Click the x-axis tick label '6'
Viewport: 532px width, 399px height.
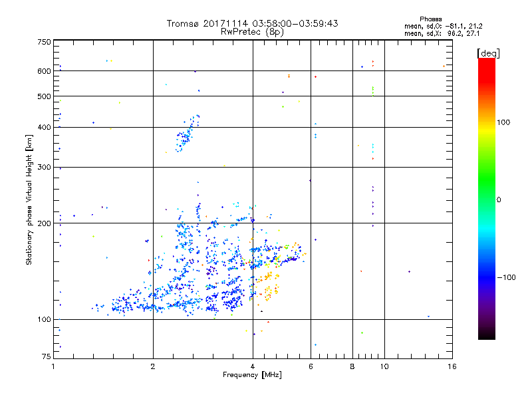pyautogui.click(x=311, y=366)
